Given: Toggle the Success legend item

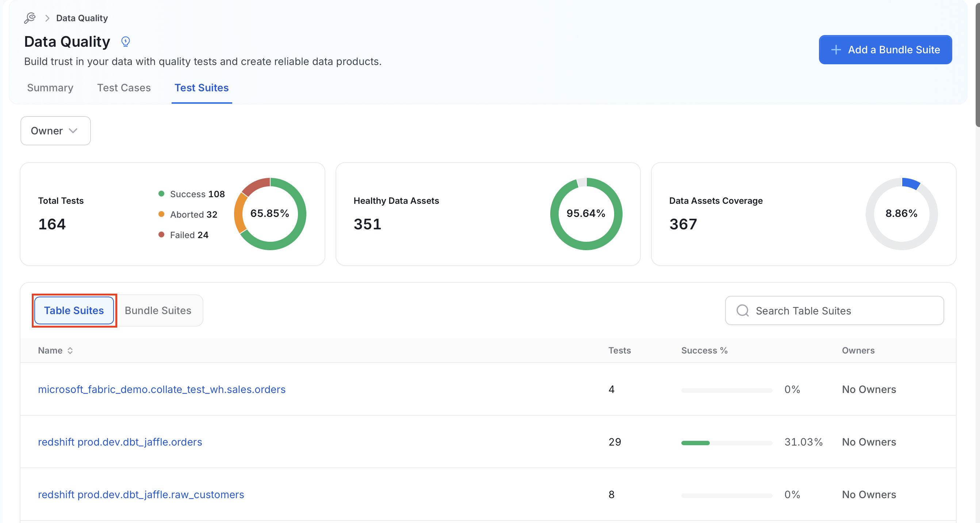Looking at the screenshot, I should (x=191, y=194).
